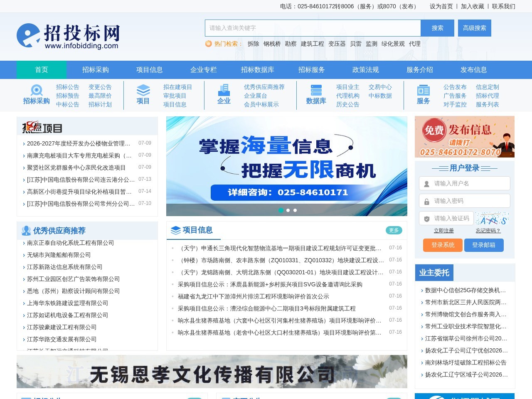This screenshot has height=399, width=532.
Task: Click hot search keyword 拆除
Action: pyautogui.click(x=254, y=44)
